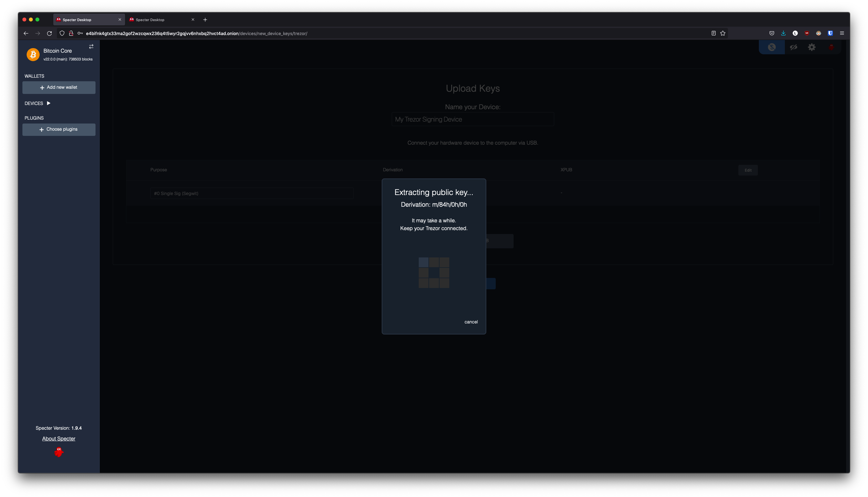Viewport: 868px width, 497px height.
Task: Click the device name input field
Action: click(x=472, y=120)
